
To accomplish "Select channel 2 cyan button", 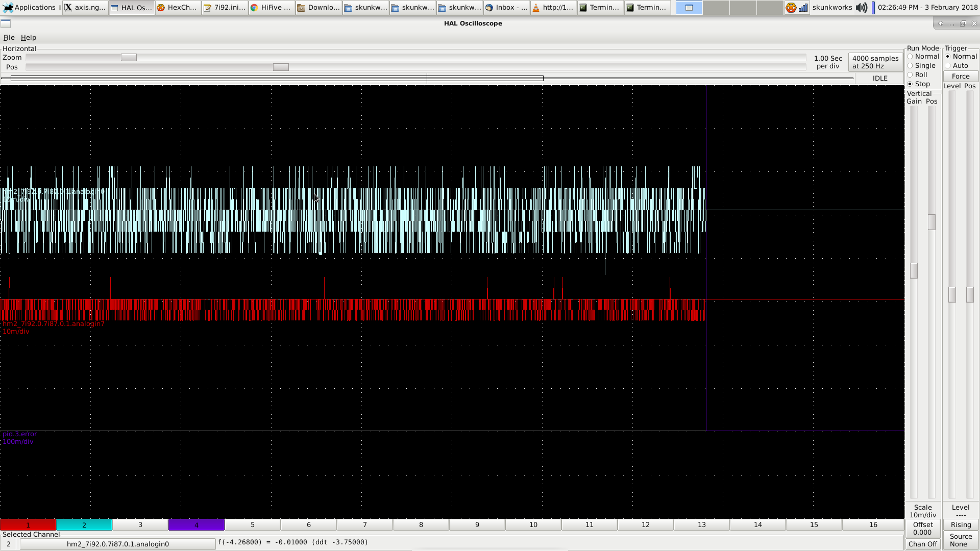I will coord(84,525).
